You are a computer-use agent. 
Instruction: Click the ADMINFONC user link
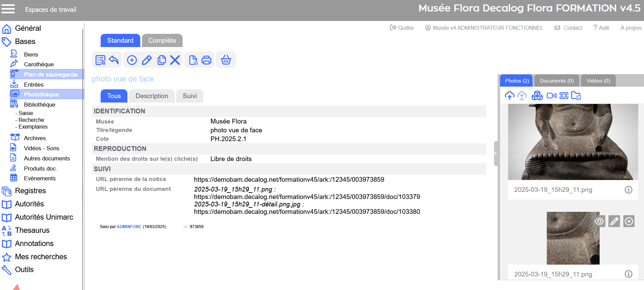point(129,227)
